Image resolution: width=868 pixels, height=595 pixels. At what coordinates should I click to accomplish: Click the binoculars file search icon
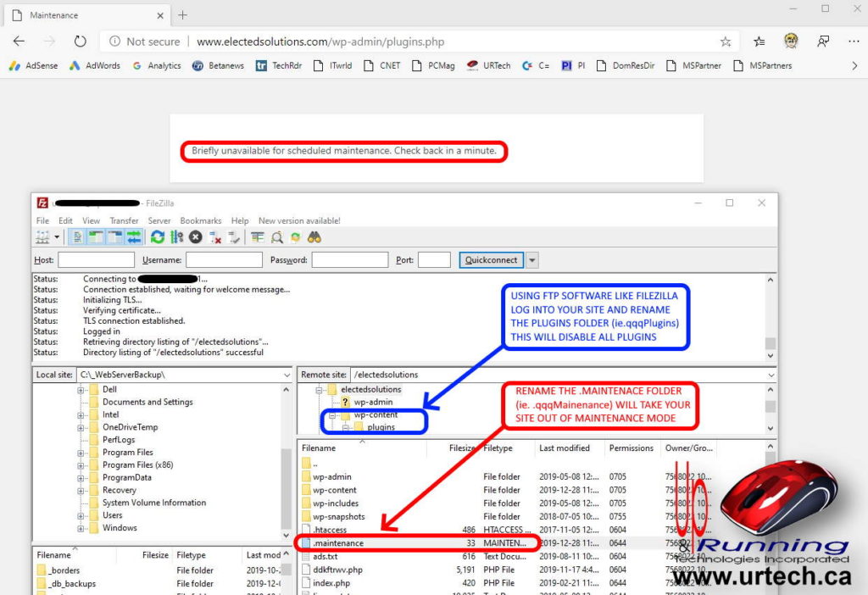coord(314,237)
